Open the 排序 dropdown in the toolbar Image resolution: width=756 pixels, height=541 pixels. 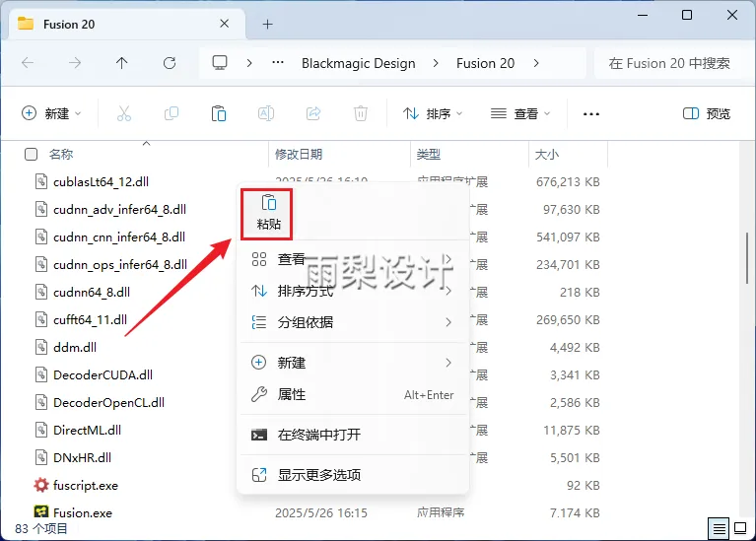[433, 113]
